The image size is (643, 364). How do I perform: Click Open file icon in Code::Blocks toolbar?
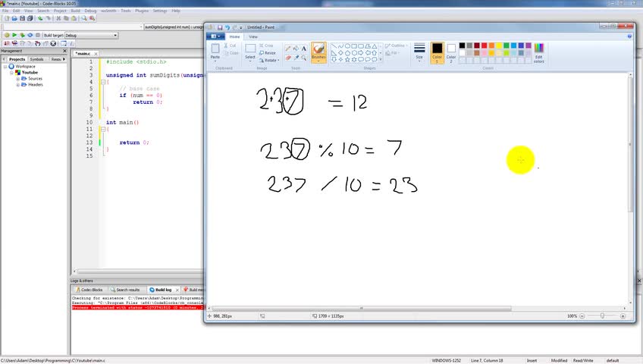coord(14,18)
